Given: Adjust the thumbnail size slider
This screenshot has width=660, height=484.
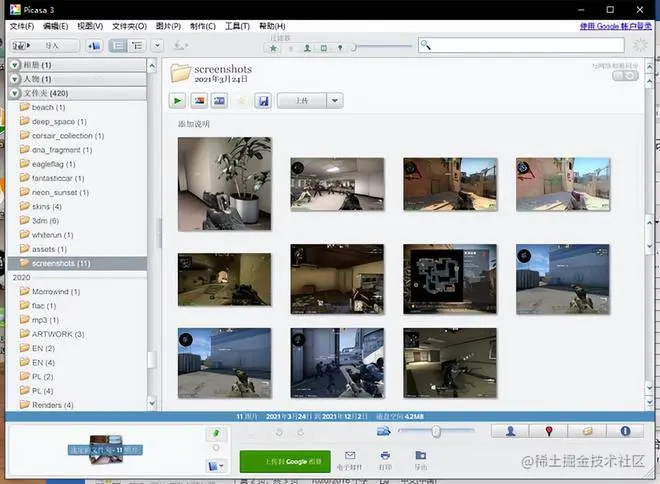Looking at the screenshot, I should pos(436,431).
